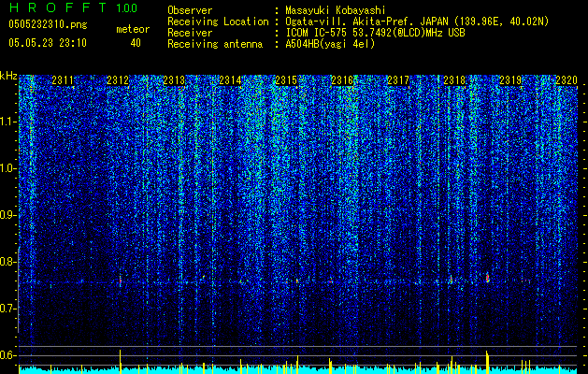
Task: Click the tall yellow spike below the 2312 marker
Action: coord(120,362)
